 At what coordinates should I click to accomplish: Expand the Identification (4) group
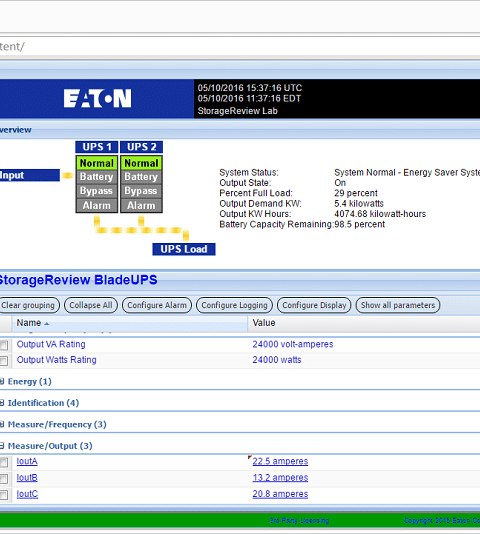[2, 403]
